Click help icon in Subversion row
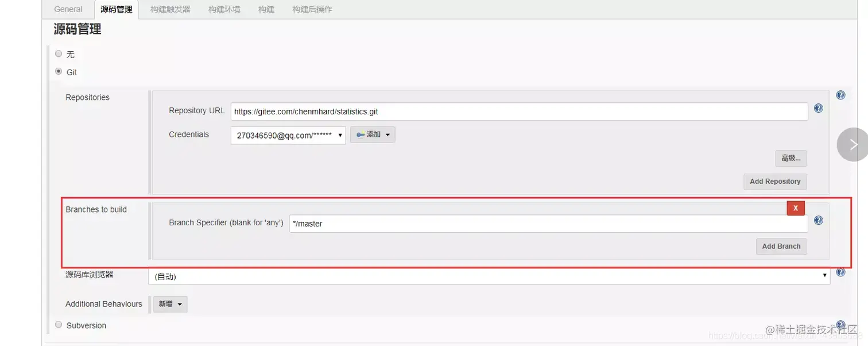868x346 pixels. [840, 325]
